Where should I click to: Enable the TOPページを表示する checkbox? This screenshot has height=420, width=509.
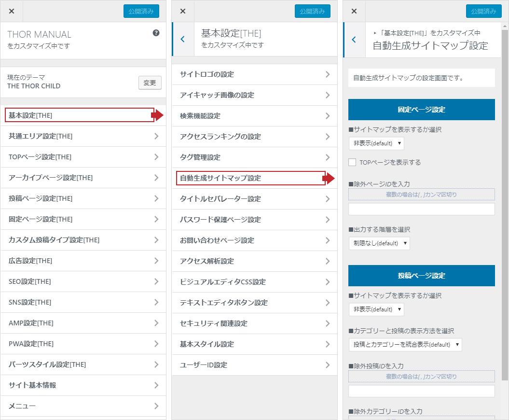click(x=352, y=162)
